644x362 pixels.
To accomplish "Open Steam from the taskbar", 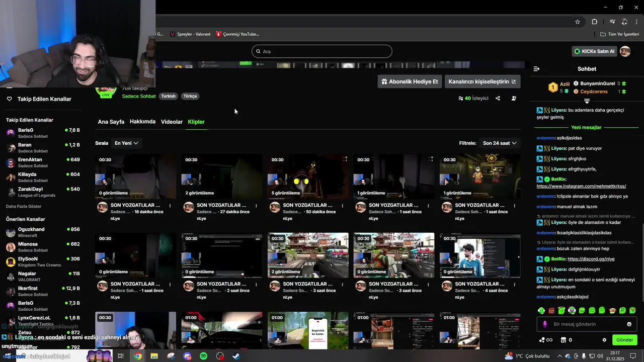I will [x=236, y=356].
